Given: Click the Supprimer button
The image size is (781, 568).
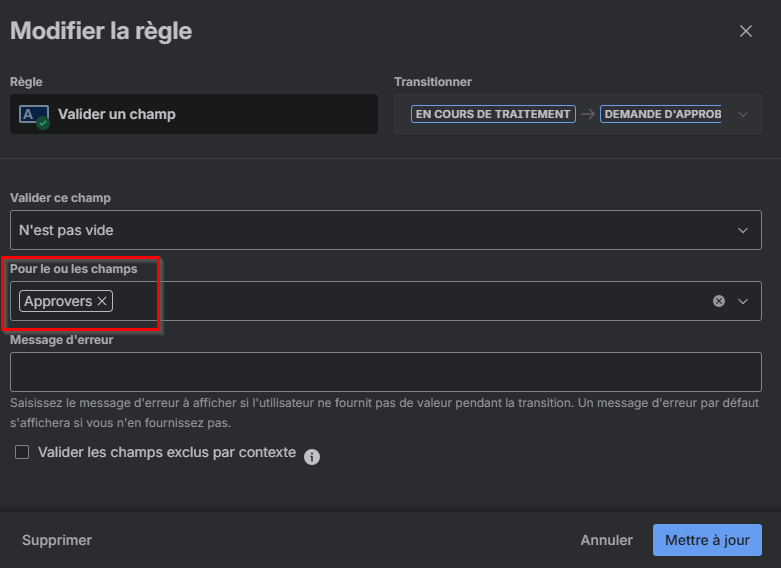Looking at the screenshot, I should 57,540.
